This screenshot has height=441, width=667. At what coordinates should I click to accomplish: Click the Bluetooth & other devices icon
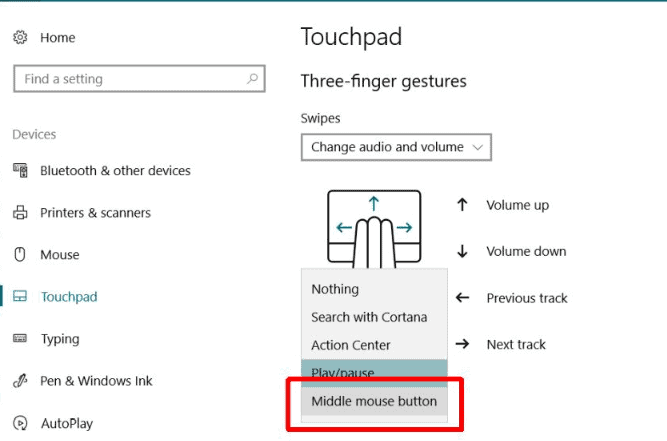coord(20,170)
